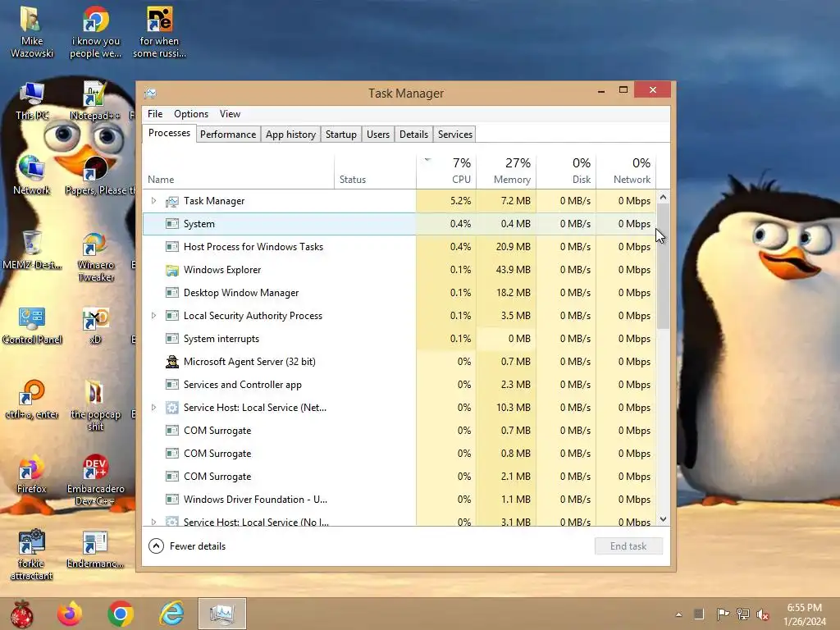The height and width of the screenshot is (630, 840).
Task: Select the Host Process for Windows Tasks row
Action: [399, 247]
